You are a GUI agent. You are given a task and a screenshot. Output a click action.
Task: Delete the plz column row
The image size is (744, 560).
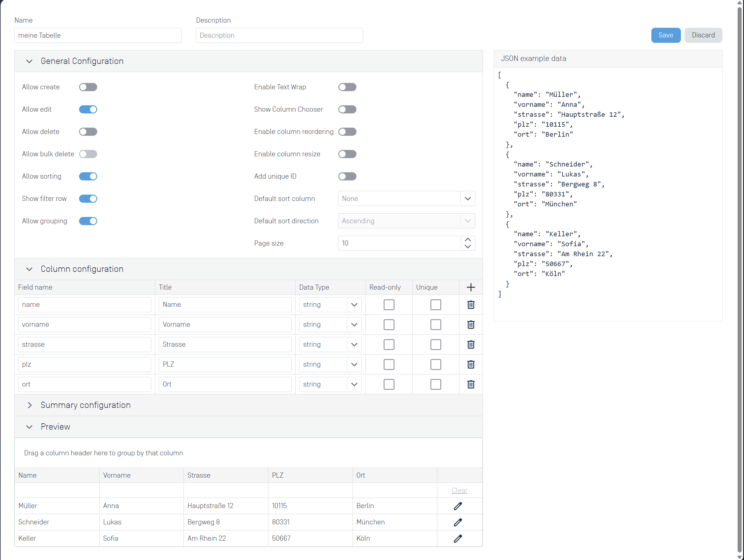[471, 364]
